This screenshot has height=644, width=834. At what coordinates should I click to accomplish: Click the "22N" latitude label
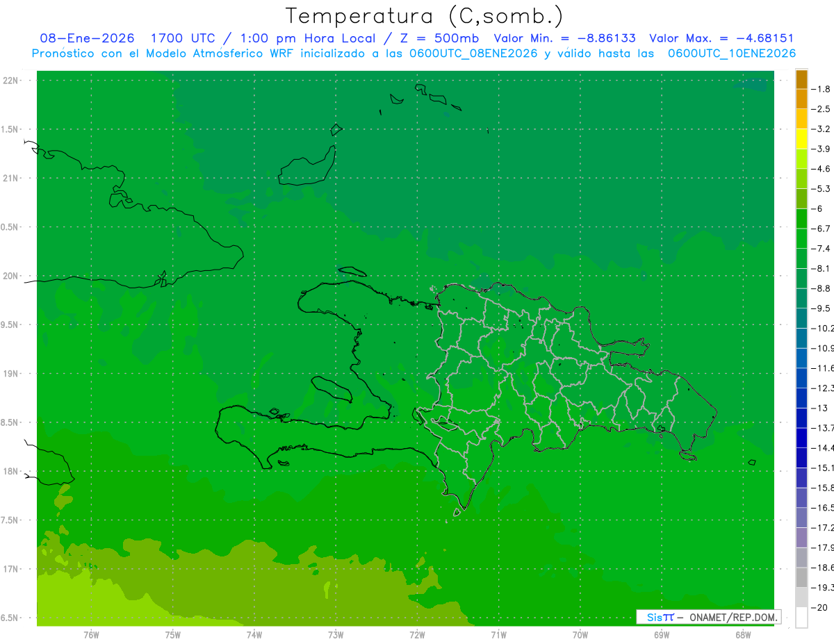click(x=11, y=81)
